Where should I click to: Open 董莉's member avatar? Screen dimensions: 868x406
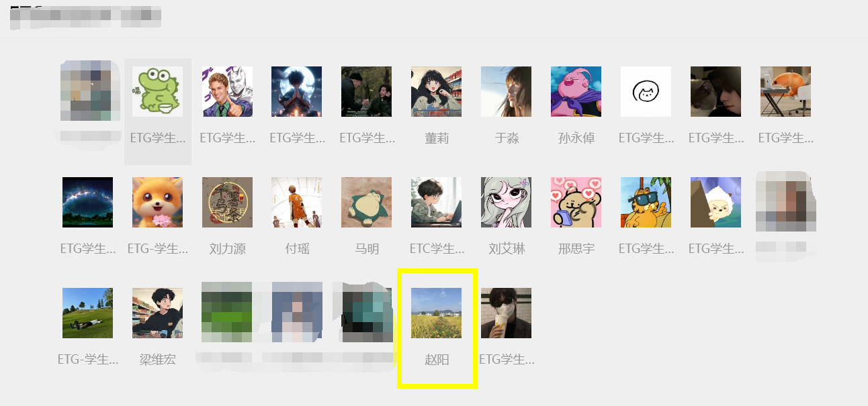click(437, 91)
